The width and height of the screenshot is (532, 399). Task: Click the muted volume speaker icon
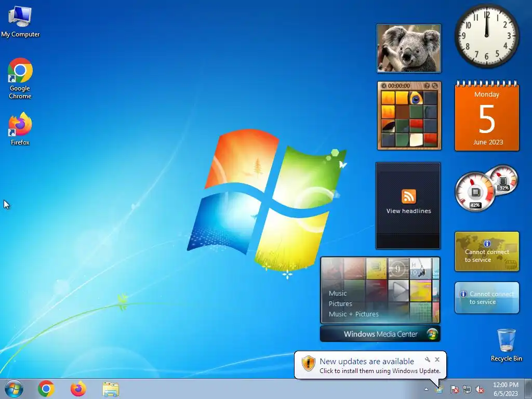tap(480, 389)
